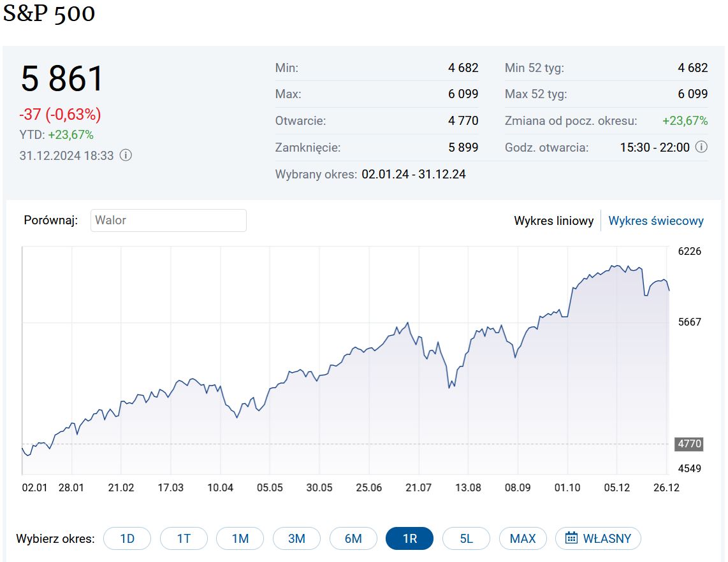Select the 5L five-year range
This screenshot has width=728, height=562.
point(466,538)
